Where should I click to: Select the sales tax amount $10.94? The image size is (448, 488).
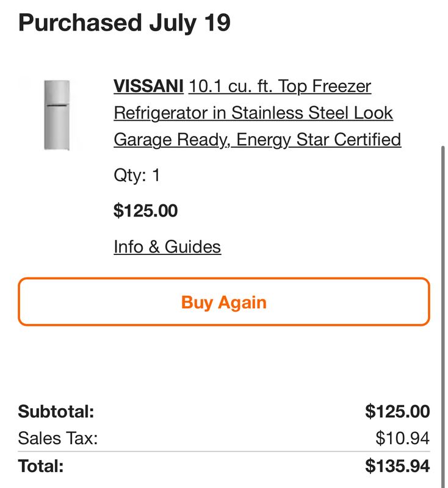coord(403,438)
